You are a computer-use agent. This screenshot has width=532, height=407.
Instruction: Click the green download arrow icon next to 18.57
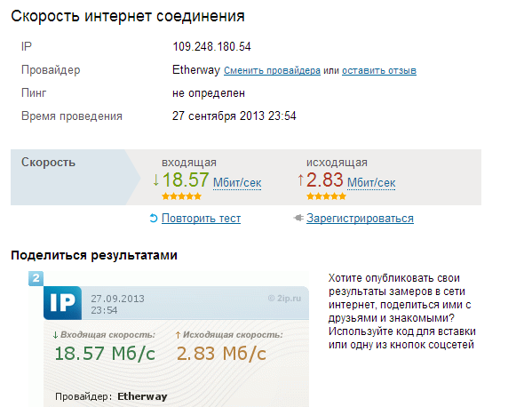pos(155,180)
